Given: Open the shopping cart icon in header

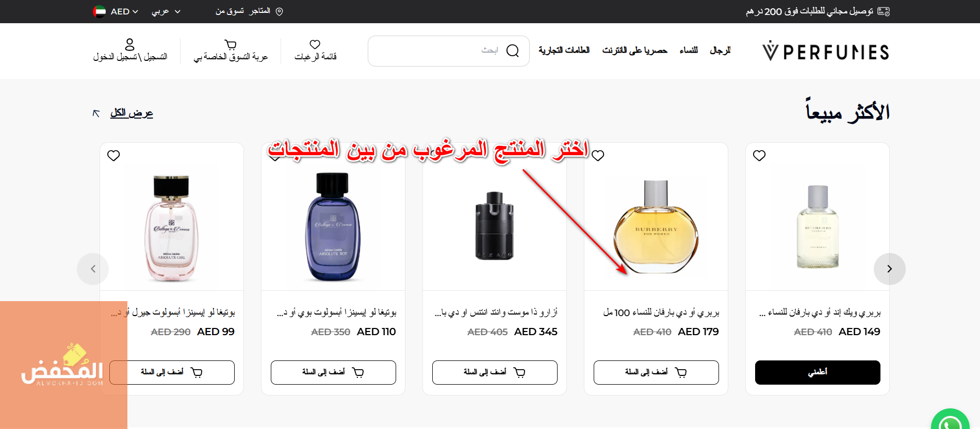Looking at the screenshot, I should coord(231,45).
